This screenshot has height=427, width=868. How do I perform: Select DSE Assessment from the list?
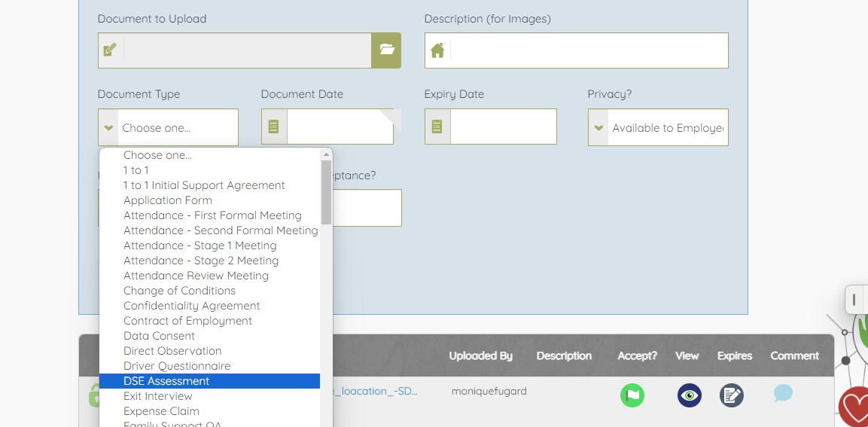[x=166, y=381]
